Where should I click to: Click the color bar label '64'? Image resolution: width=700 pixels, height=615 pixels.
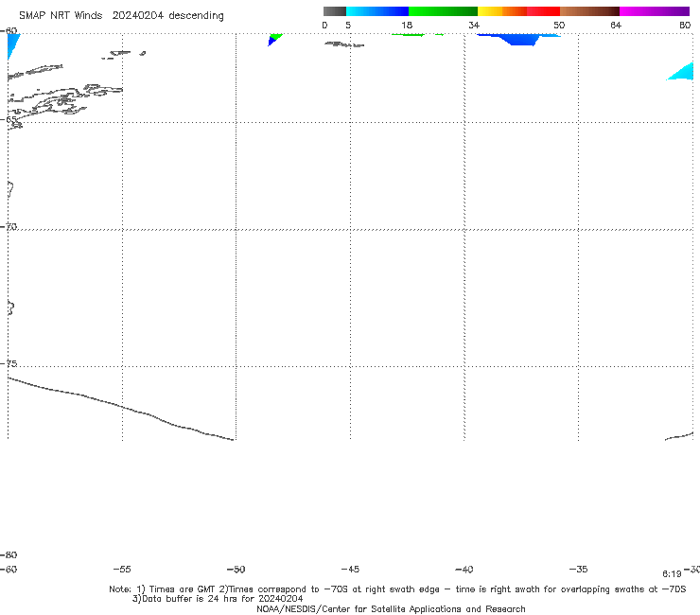coord(616,25)
